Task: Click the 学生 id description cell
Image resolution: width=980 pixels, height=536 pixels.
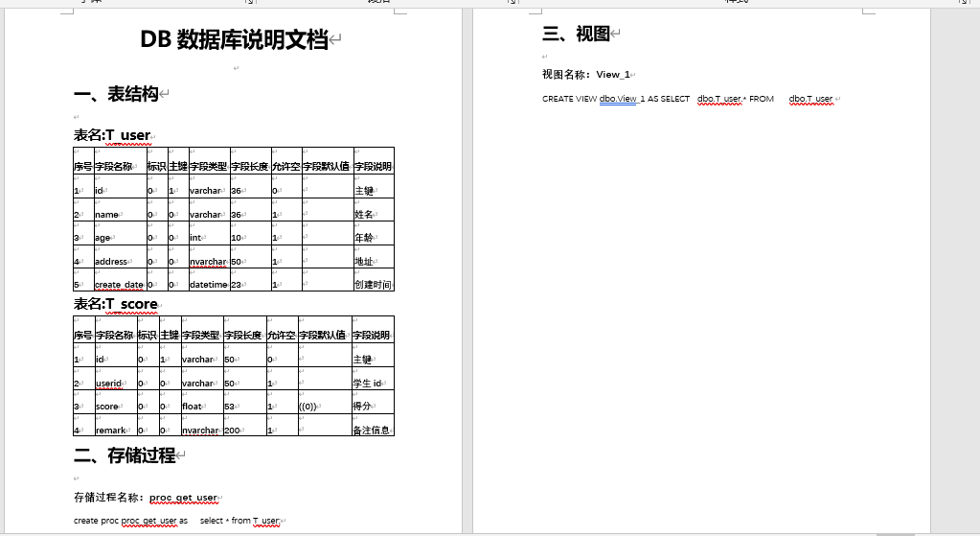Action: (373, 379)
